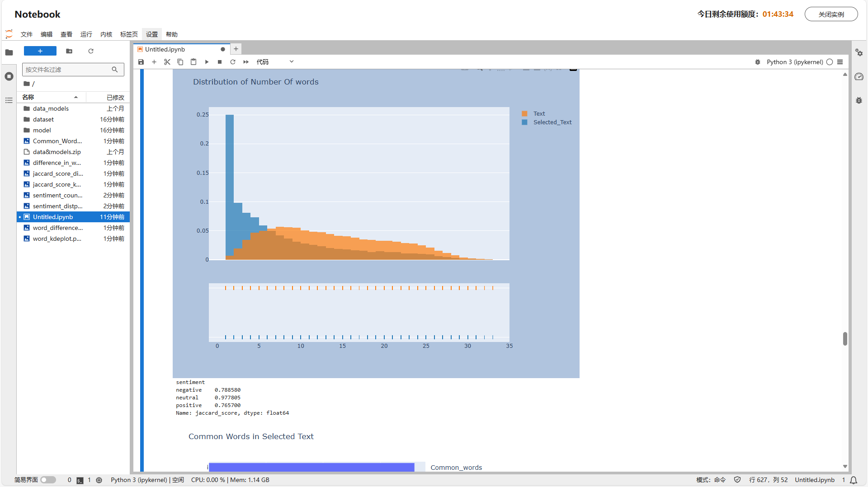
Task: Open the 运行 menu
Action: click(86, 34)
